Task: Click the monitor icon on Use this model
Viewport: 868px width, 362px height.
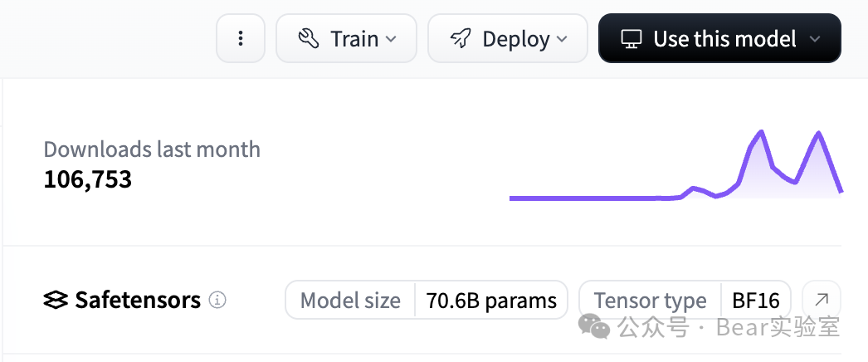Action: [x=632, y=39]
